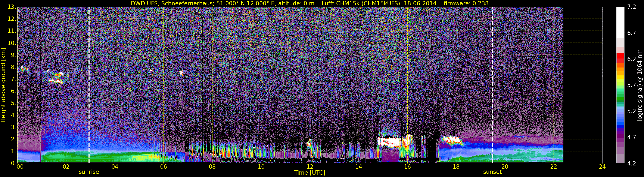
Task: Select the time axis tick "22"
Action: click(554, 167)
